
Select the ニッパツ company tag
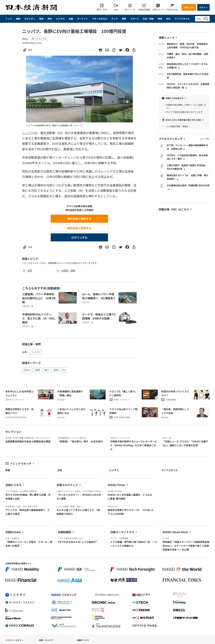tap(36, 352)
